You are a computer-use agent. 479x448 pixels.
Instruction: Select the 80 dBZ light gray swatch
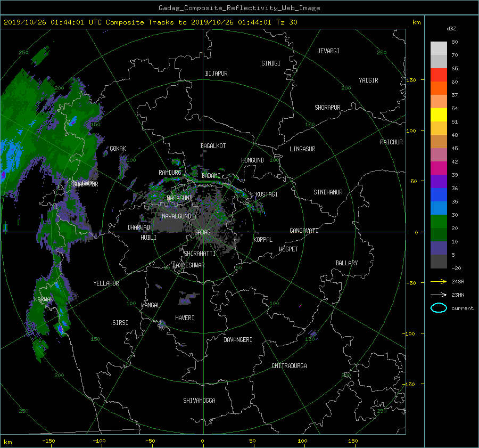439,48
